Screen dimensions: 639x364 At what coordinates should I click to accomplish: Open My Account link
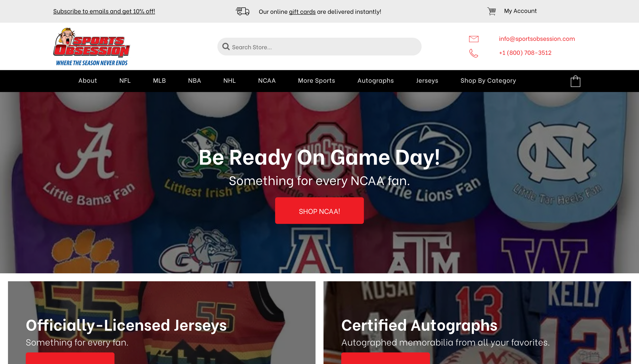(x=520, y=11)
